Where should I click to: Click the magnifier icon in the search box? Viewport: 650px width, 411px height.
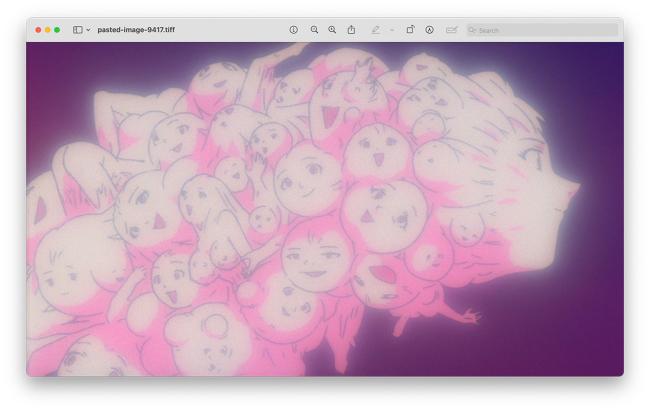pyautogui.click(x=473, y=30)
